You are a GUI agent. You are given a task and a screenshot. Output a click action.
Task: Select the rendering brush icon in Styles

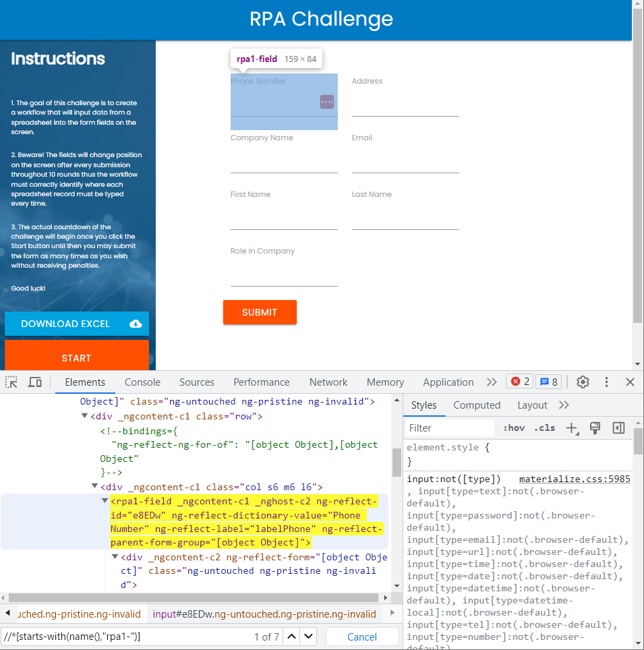pos(595,427)
